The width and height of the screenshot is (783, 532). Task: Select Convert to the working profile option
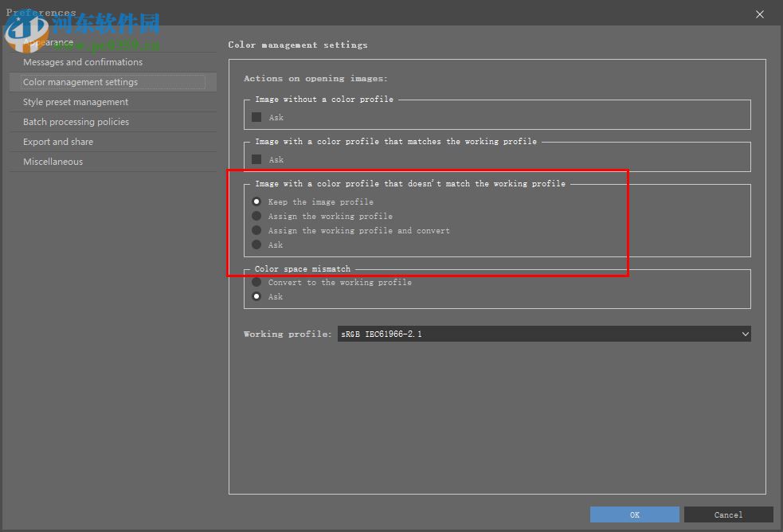(x=256, y=281)
